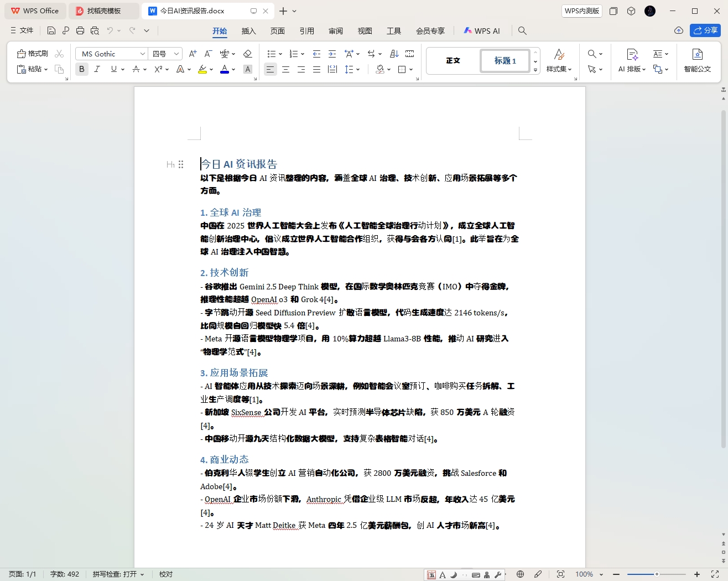The width and height of the screenshot is (728, 581).
Task: Toggle Bold formatting
Action: click(x=82, y=69)
